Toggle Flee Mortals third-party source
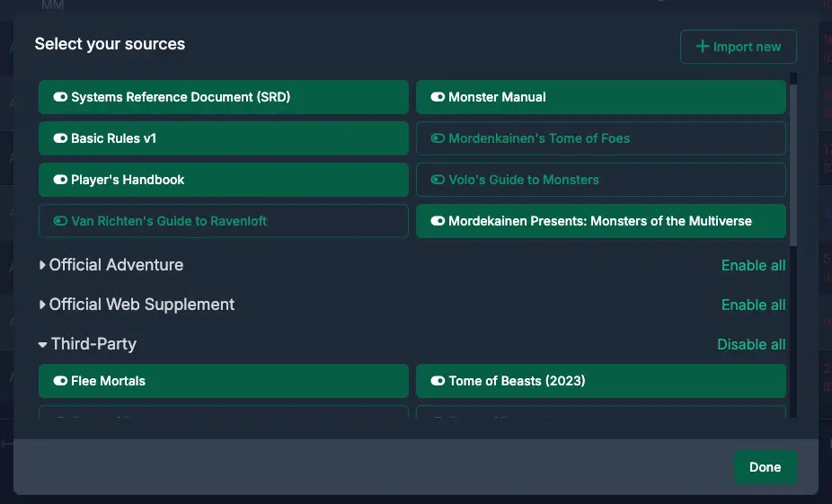 coord(224,381)
